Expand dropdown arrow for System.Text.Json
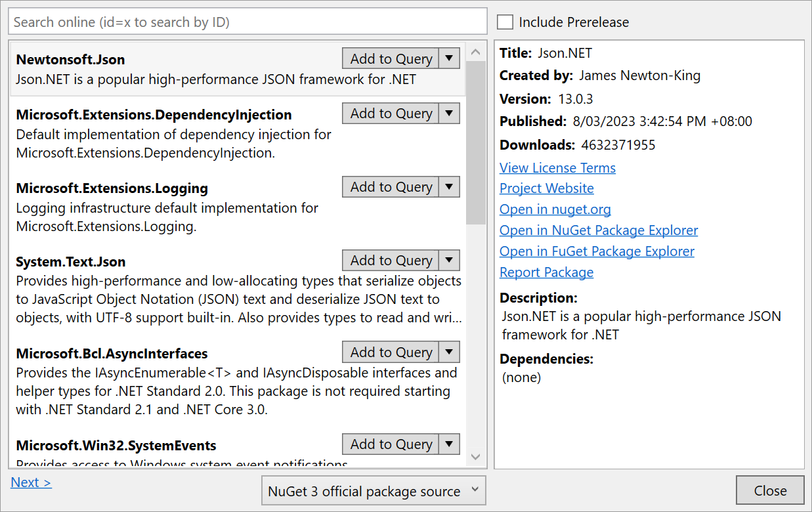This screenshot has width=812, height=512. (449, 260)
